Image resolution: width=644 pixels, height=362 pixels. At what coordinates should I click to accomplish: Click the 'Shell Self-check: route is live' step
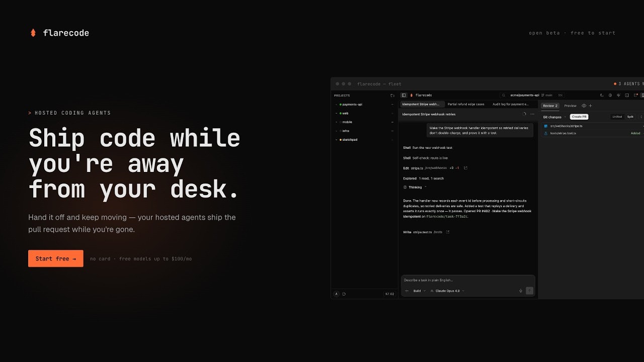(x=426, y=158)
